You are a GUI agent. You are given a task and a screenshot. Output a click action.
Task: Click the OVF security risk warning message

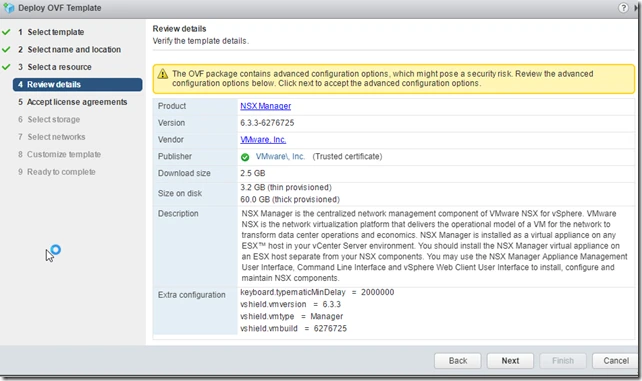(x=382, y=78)
